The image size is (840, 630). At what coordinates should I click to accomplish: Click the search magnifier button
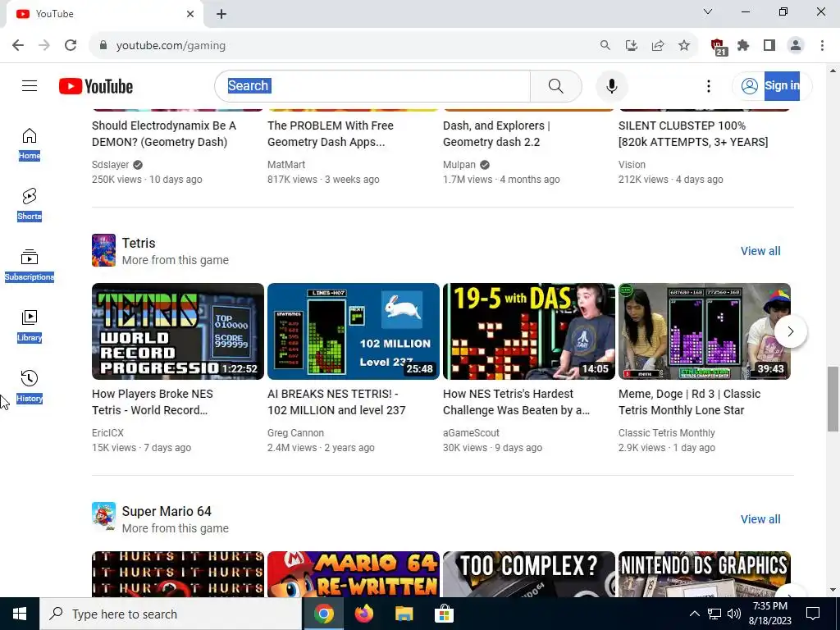(x=555, y=85)
